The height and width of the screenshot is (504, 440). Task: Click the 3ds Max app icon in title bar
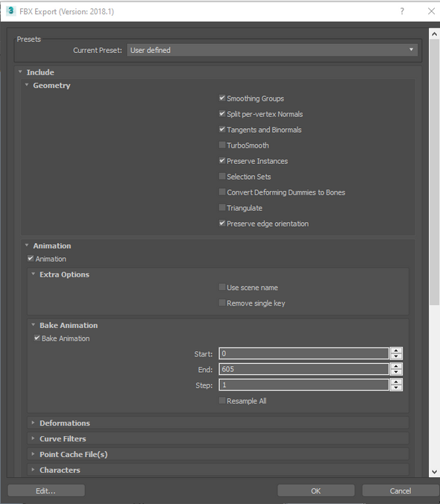pos(10,11)
